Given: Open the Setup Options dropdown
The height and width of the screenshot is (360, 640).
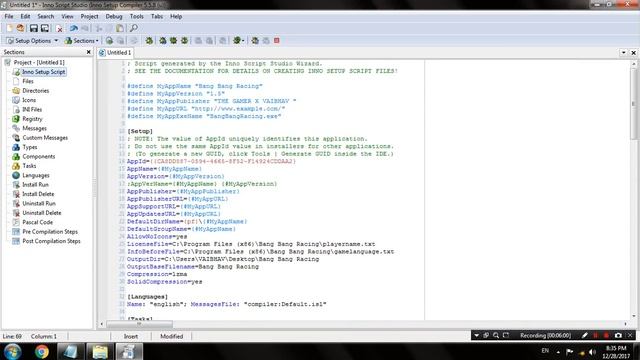Looking at the screenshot, I should pos(32,40).
